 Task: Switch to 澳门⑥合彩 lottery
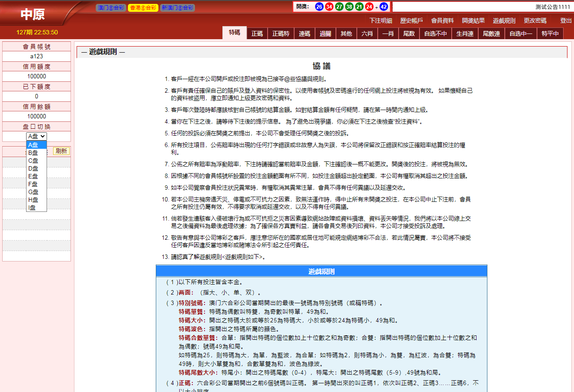coord(111,8)
